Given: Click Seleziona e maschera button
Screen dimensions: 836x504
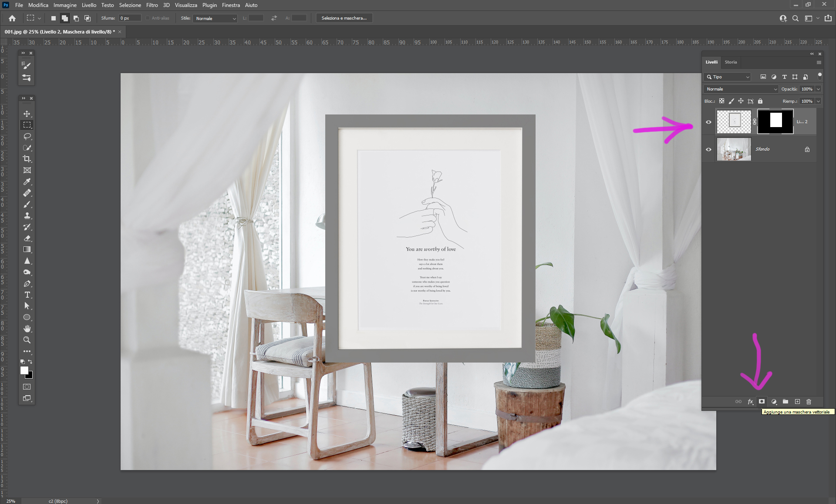Looking at the screenshot, I should coord(344,18).
